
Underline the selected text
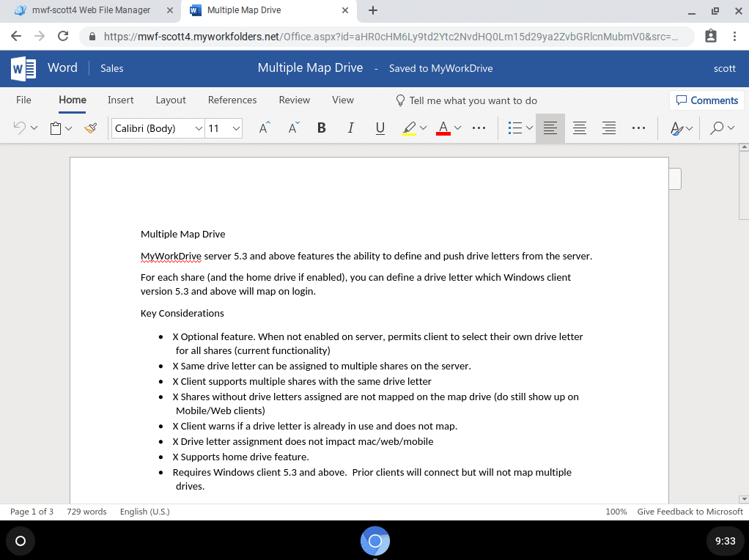(380, 128)
